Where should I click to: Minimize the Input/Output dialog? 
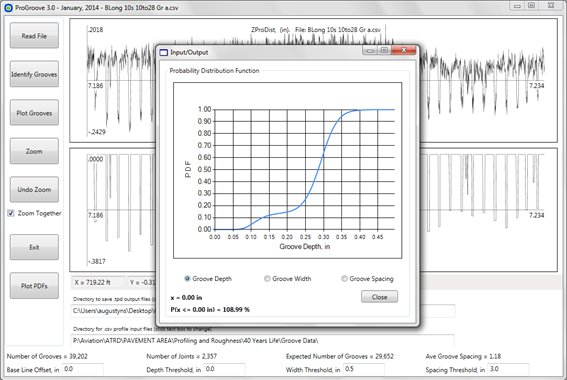pyautogui.click(x=370, y=50)
